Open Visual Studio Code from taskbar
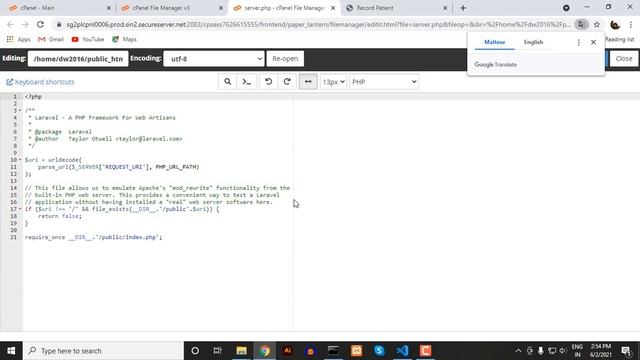The width and height of the screenshot is (640, 360). (x=402, y=351)
